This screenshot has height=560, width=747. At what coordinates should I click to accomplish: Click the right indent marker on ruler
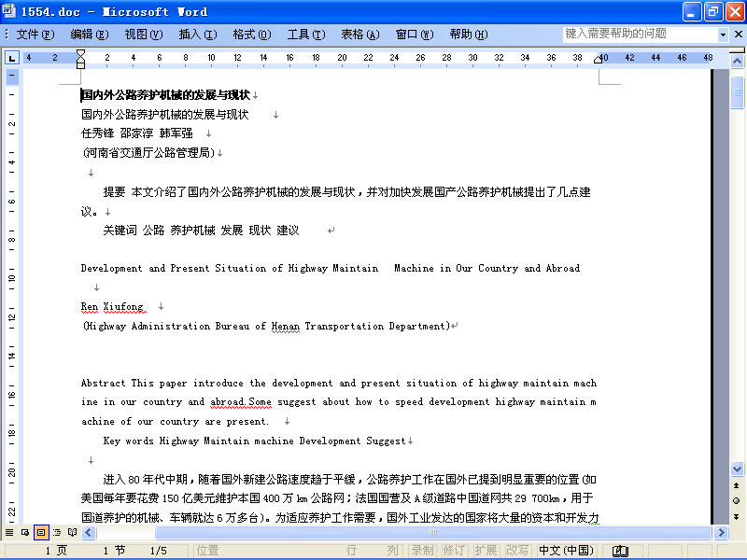pyautogui.click(x=599, y=60)
